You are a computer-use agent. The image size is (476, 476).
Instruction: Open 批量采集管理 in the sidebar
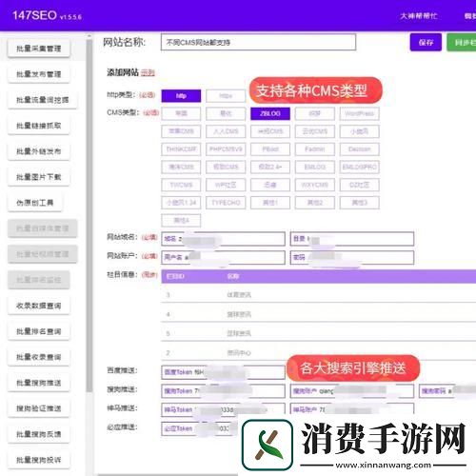click(x=39, y=49)
